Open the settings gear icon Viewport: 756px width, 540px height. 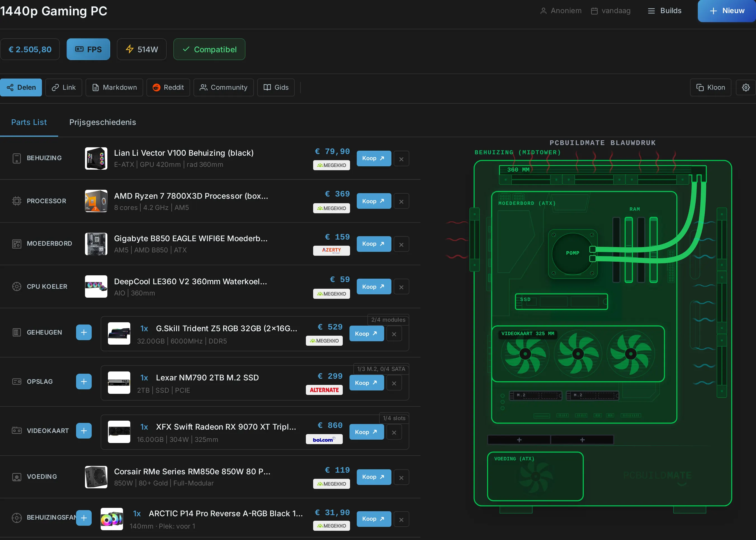tap(746, 87)
